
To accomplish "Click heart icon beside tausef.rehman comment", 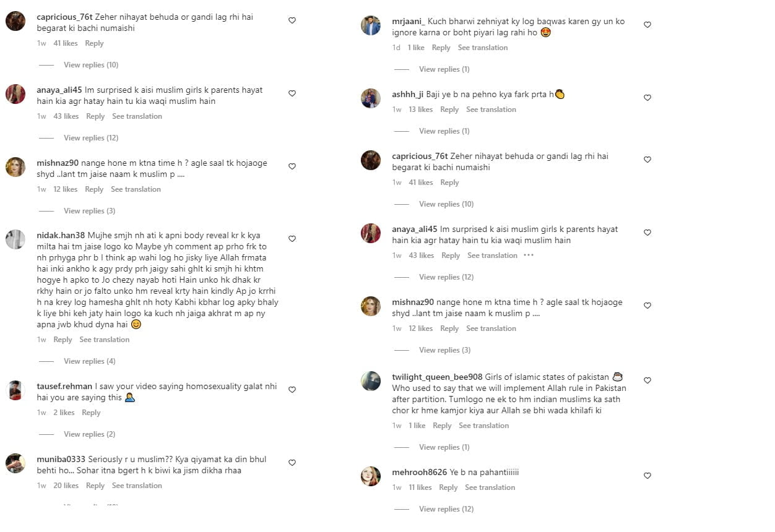I will (x=292, y=390).
